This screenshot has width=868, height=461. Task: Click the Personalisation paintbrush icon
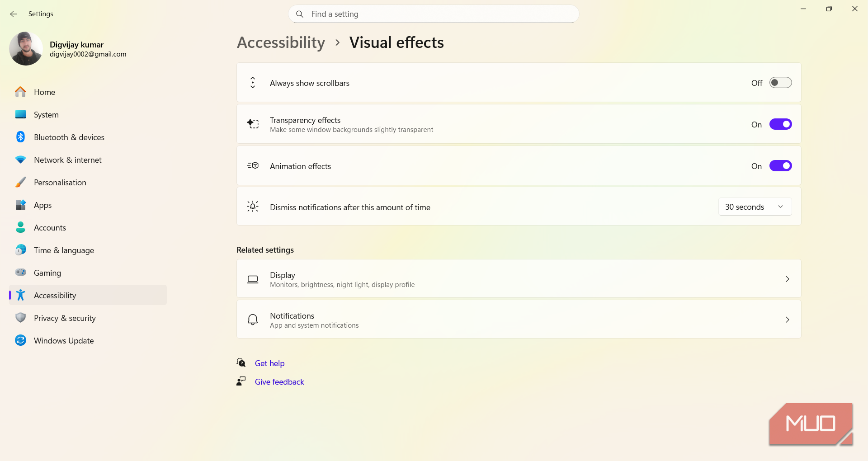point(20,182)
